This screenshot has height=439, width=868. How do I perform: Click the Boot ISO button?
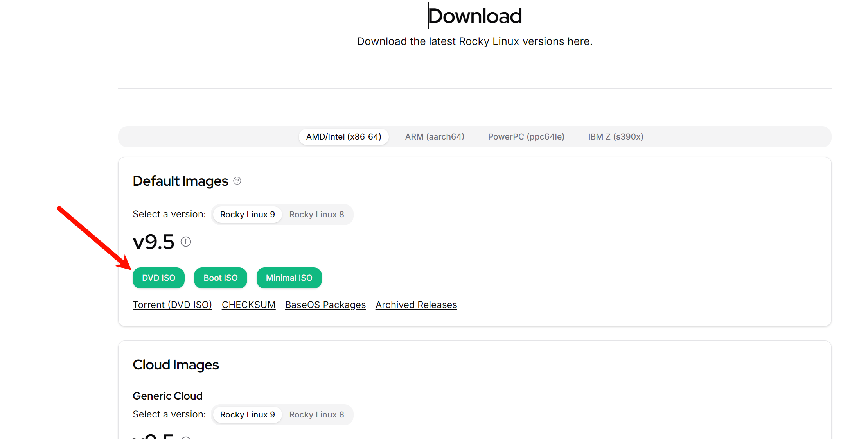click(x=221, y=278)
